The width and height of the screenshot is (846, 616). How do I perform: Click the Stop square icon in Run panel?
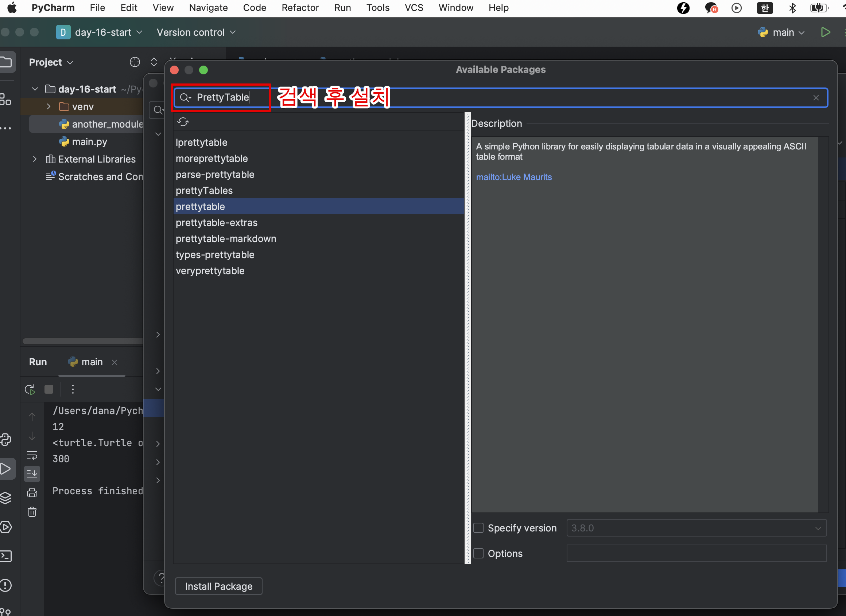coord(49,389)
